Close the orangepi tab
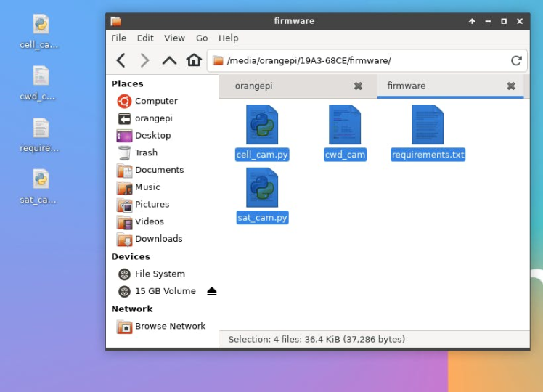 point(358,86)
